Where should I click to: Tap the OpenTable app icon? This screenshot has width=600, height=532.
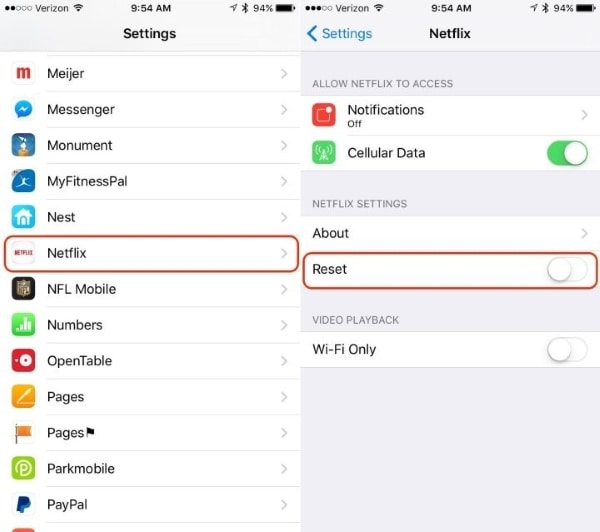click(23, 361)
